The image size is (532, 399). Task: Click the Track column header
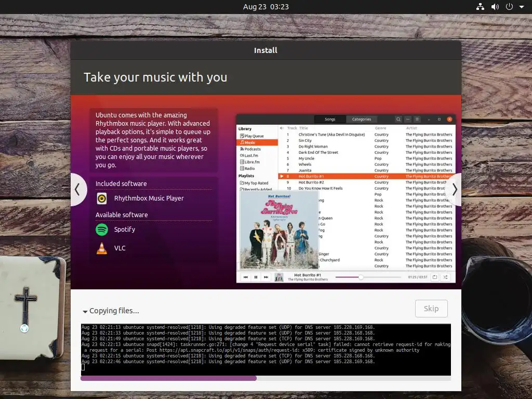point(292,128)
